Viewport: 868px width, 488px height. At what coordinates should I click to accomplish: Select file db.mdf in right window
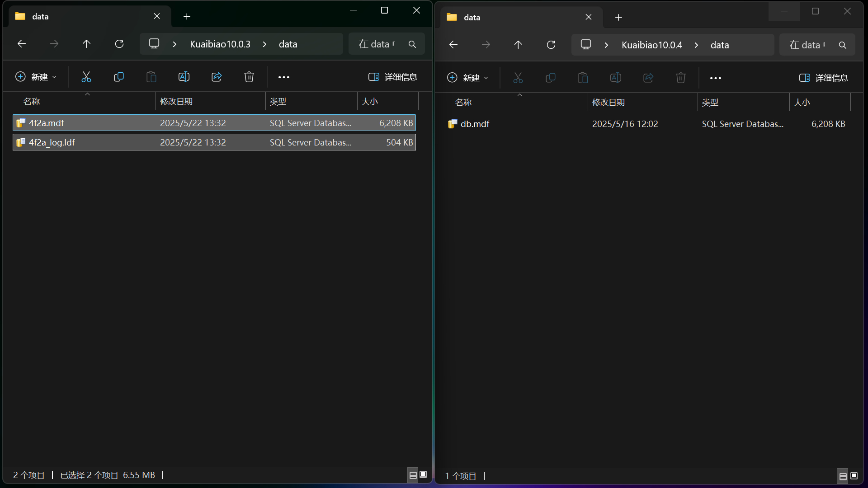[647, 124]
